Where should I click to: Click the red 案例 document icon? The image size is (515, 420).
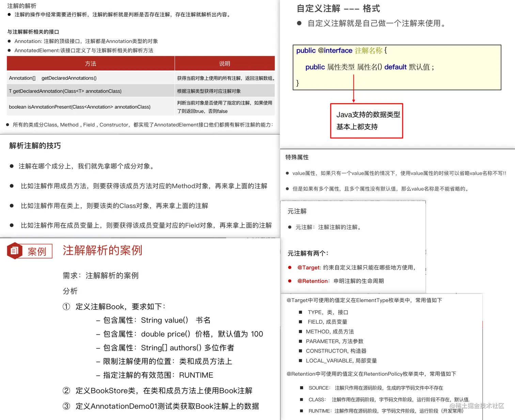pyautogui.click(x=14, y=251)
